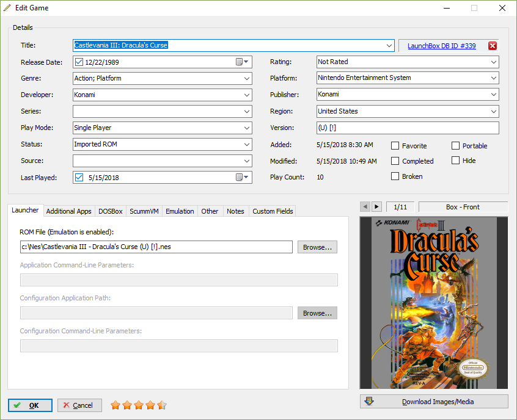Uncheck the Release Date checkbox

tap(79, 62)
